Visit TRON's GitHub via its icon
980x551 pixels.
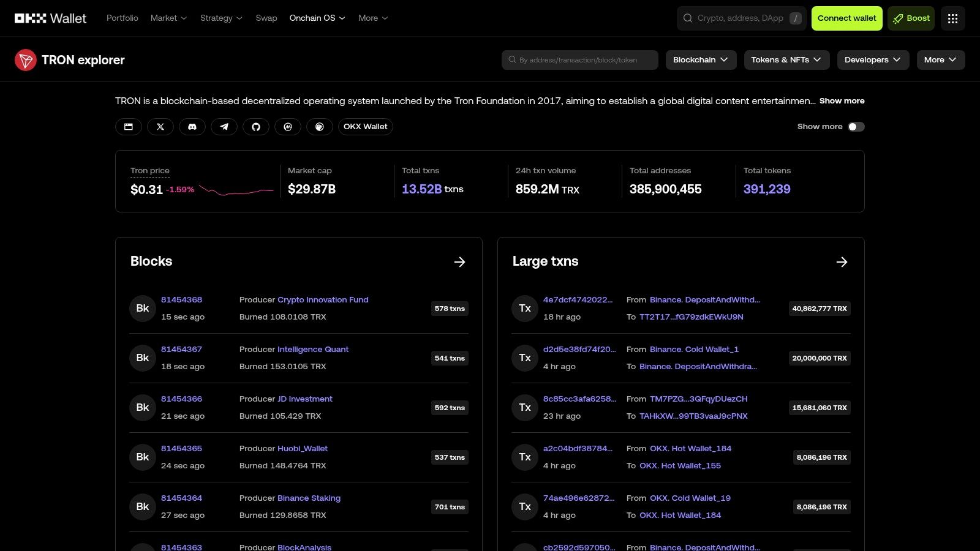pyautogui.click(x=256, y=127)
